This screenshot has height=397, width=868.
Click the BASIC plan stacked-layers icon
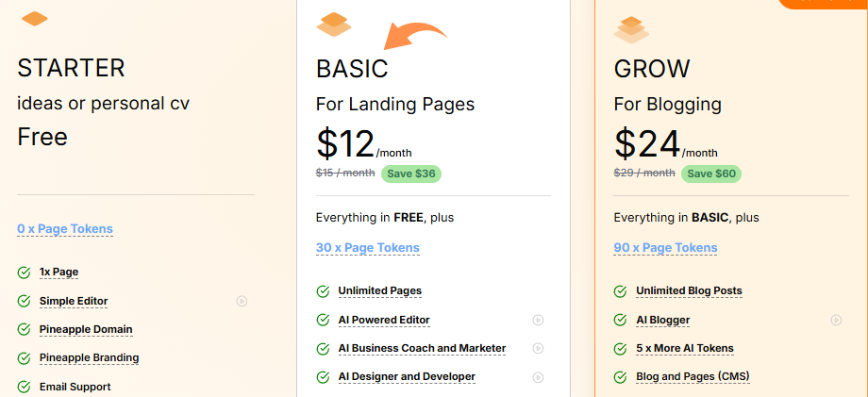pos(334,25)
